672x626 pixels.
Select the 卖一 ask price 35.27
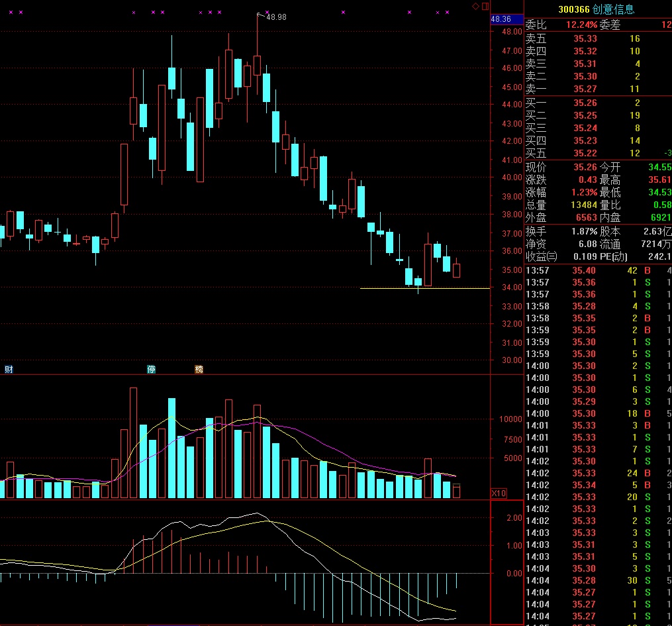pyautogui.click(x=585, y=89)
